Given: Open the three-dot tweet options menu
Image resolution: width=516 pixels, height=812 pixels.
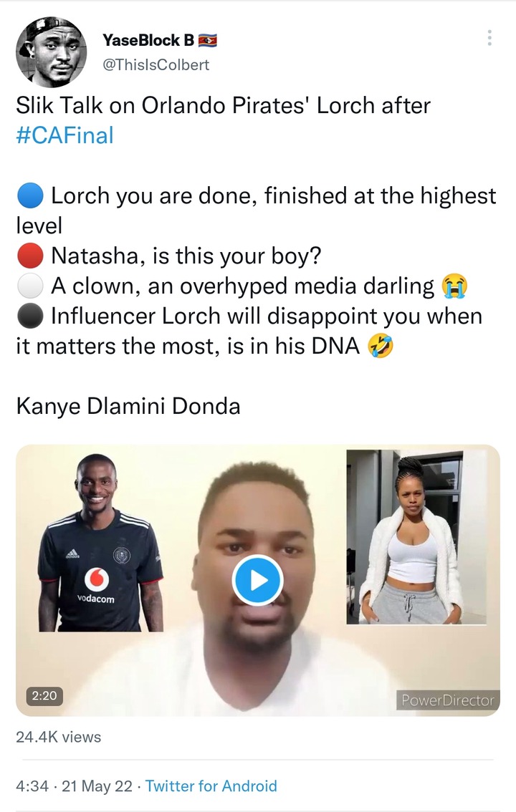Looking at the screenshot, I should pyautogui.click(x=489, y=38).
